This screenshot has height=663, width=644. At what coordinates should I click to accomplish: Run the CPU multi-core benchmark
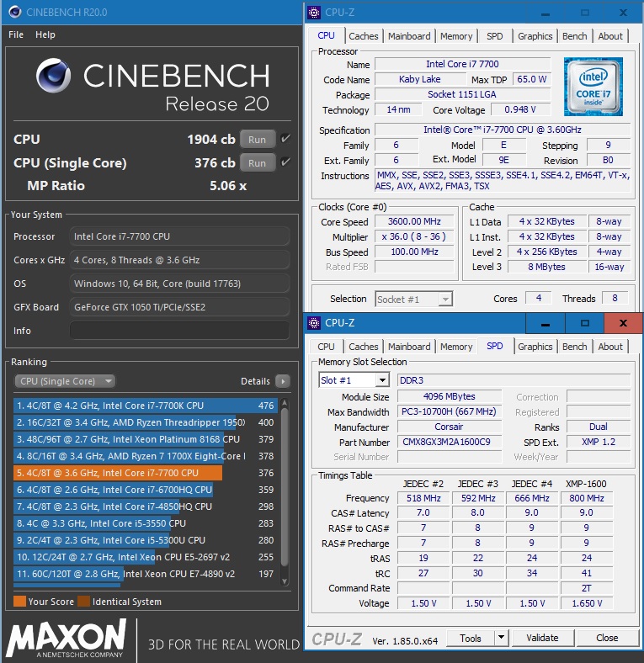[x=258, y=140]
